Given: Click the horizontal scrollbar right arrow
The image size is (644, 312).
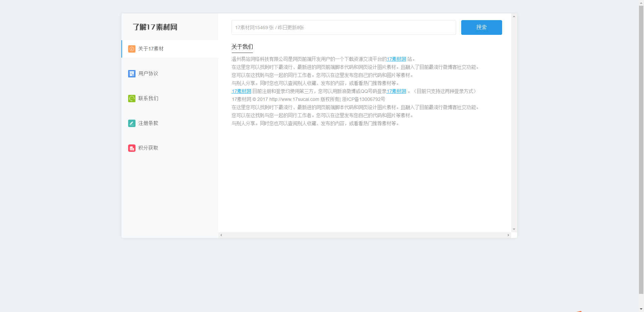Looking at the screenshot, I should (x=508, y=235).
